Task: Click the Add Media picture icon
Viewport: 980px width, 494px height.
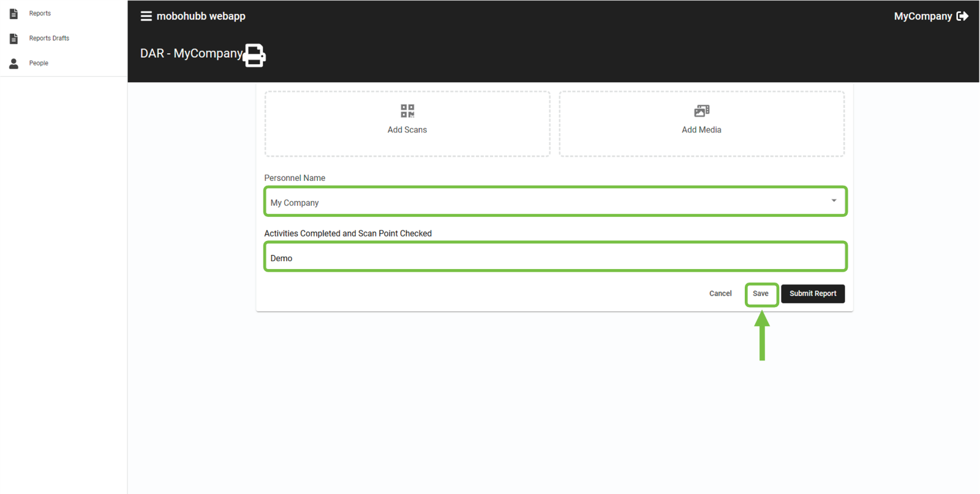Action: [701, 111]
